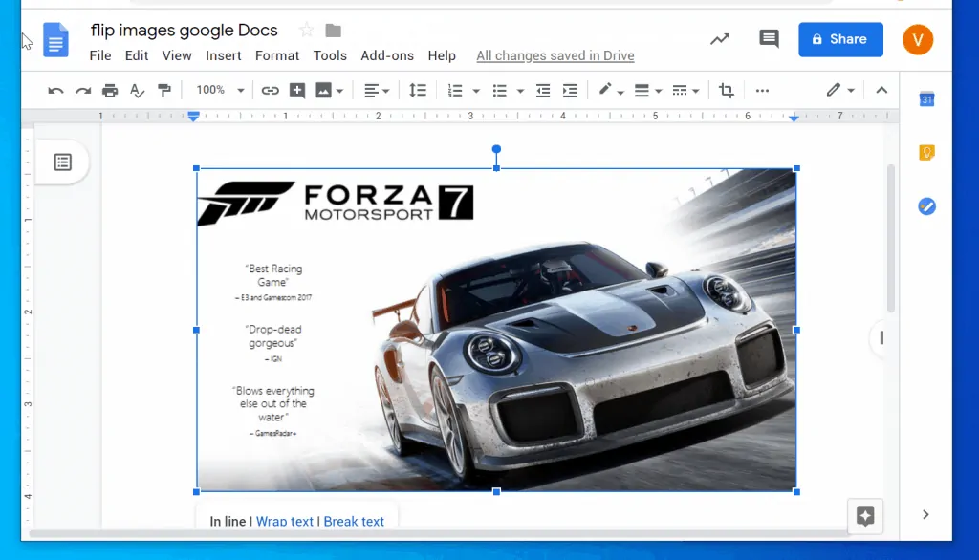Open the V account avatar
979x560 pixels.
917,39
